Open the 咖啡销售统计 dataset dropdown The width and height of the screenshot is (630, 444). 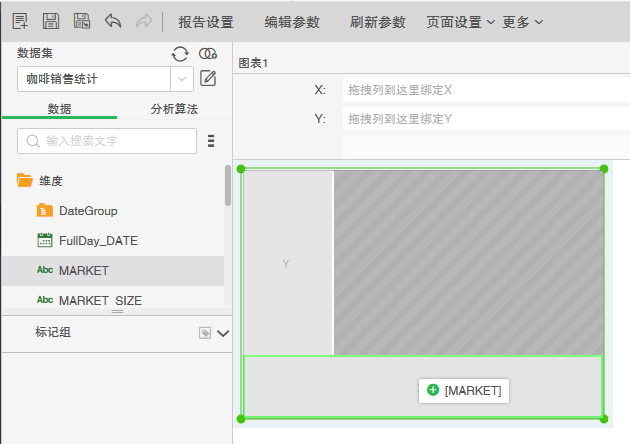pos(182,78)
